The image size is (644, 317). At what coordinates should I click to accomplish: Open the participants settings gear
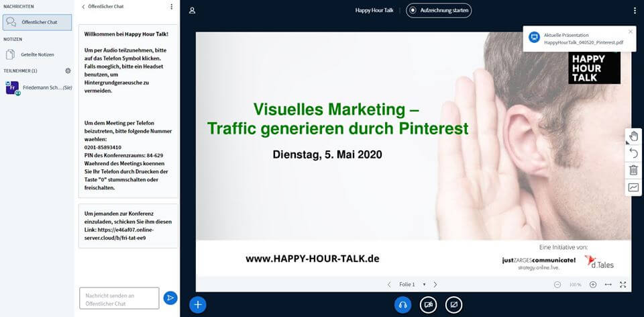tap(68, 71)
